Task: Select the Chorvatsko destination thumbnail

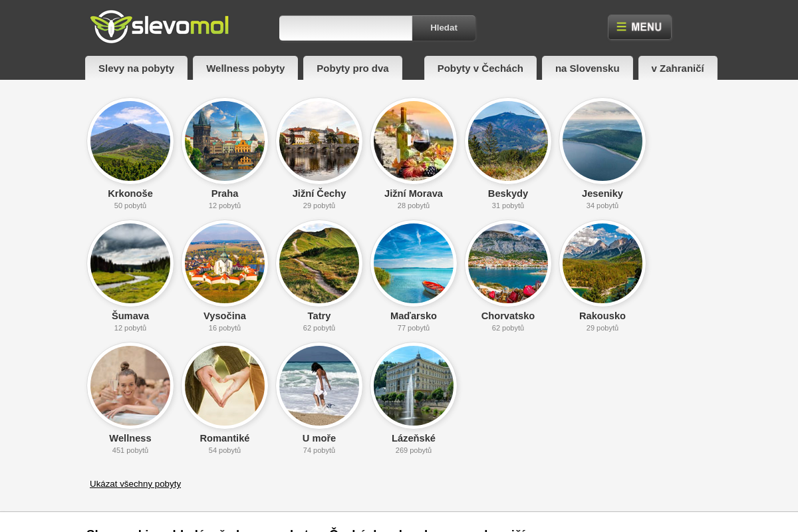Action: point(508,263)
